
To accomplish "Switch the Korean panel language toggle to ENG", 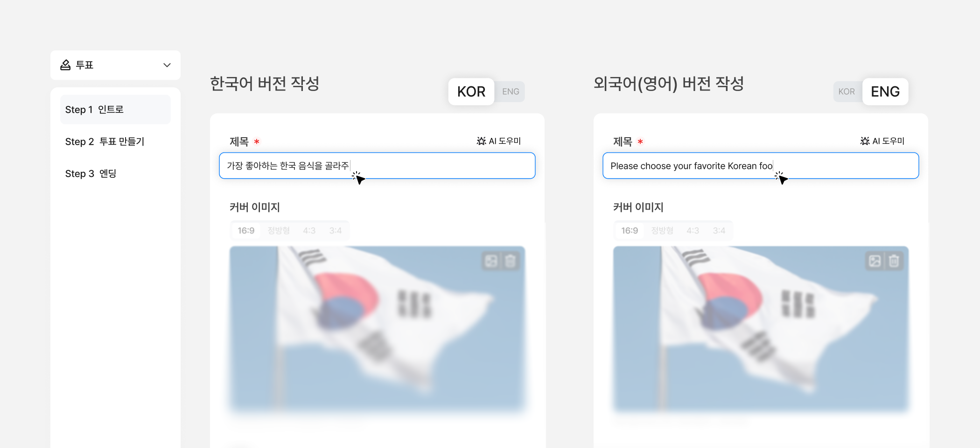I will (511, 91).
